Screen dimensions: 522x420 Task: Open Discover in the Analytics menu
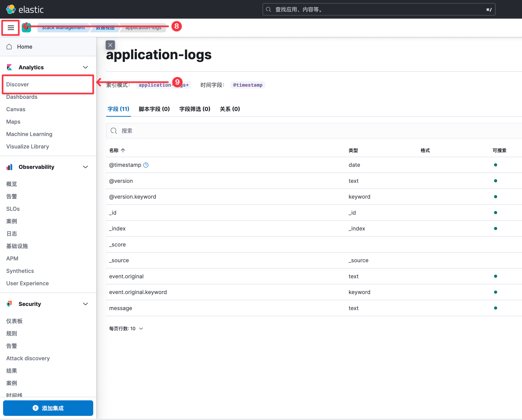[18, 84]
